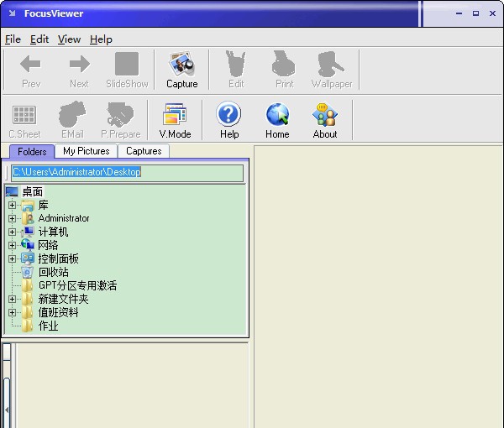Viewport: 504px width, 428px height.
Task: Click the 库 library folder icon
Action: pos(28,205)
